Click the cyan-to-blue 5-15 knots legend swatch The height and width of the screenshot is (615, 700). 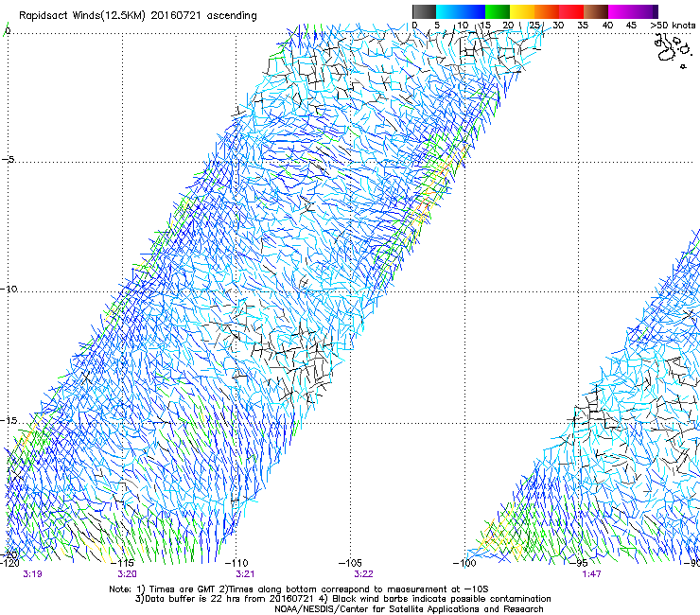pyautogui.click(x=461, y=11)
